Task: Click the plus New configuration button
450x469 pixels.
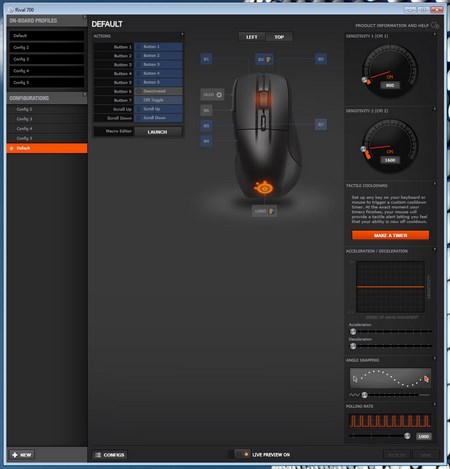Action: (x=22, y=455)
